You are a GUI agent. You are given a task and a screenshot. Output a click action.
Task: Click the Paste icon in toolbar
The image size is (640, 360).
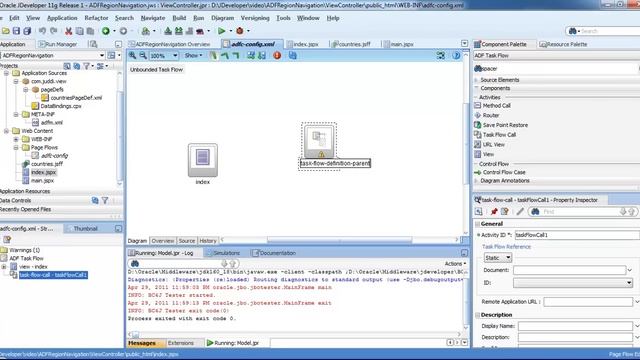90,31
